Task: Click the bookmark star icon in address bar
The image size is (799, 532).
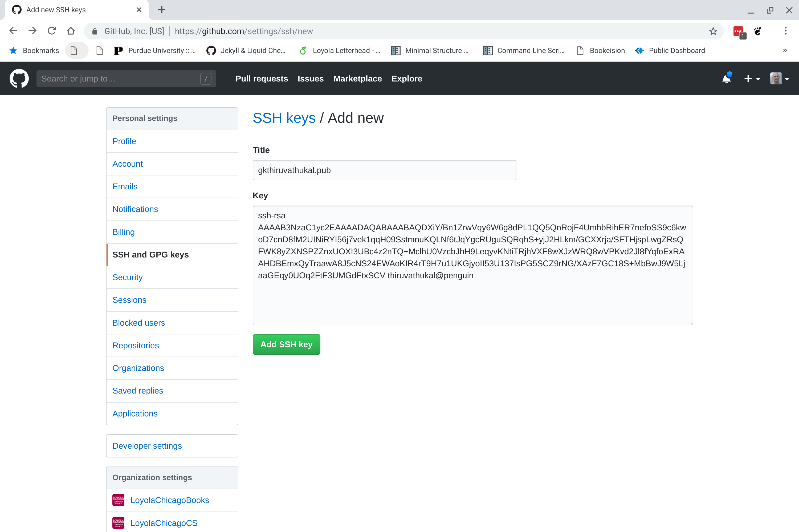Action: (x=713, y=31)
